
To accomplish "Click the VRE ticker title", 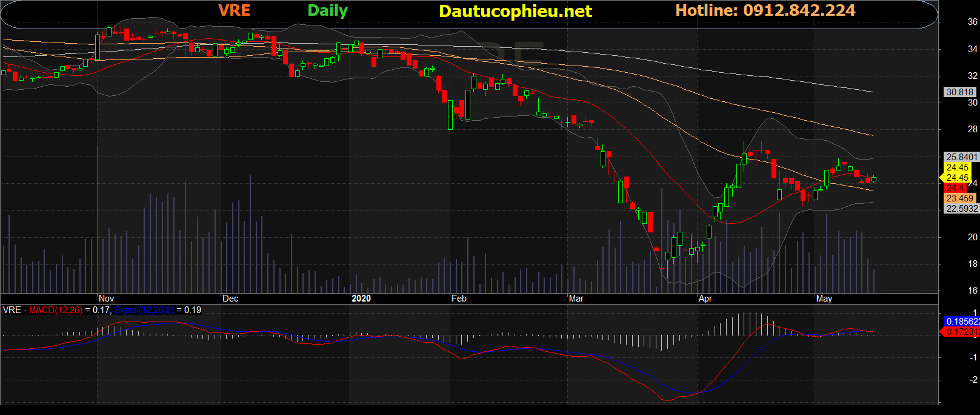I will pyautogui.click(x=234, y=10).
